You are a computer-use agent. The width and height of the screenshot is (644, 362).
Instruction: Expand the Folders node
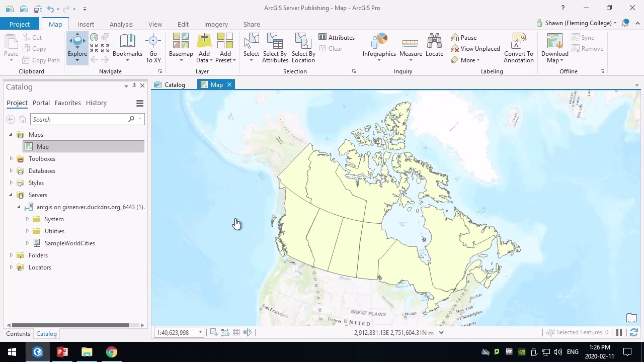tap(11, 255)
